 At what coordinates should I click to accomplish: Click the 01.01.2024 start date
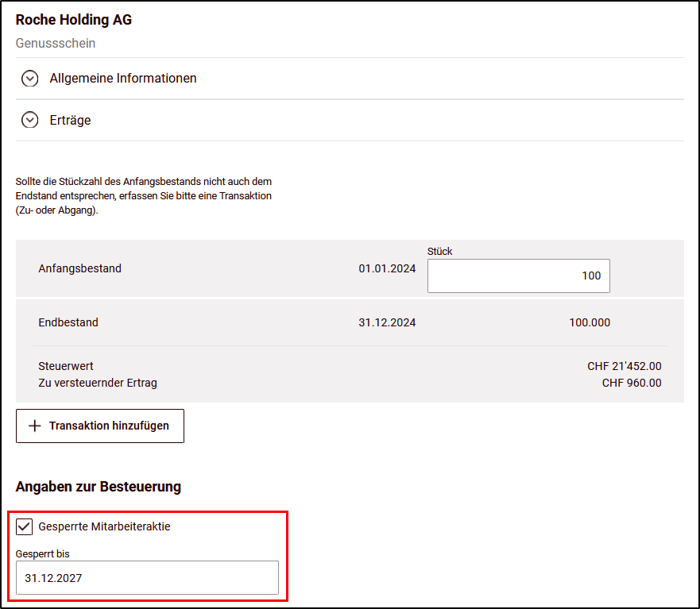pyautogui.click(x=387, y=268)
